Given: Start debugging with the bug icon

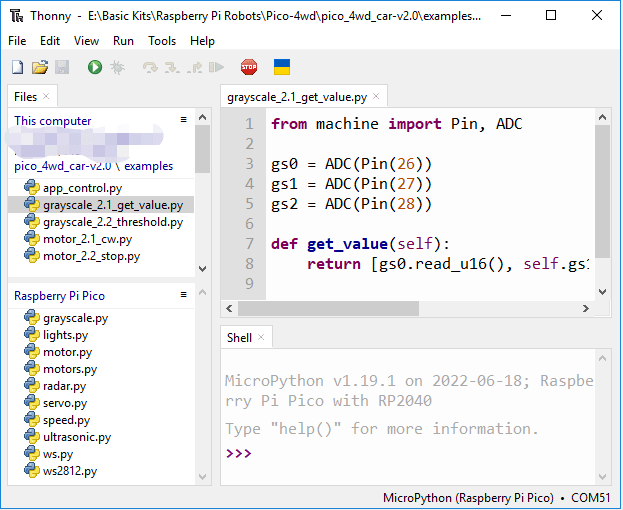Looking at the screenshot, I should pos(117,67).
